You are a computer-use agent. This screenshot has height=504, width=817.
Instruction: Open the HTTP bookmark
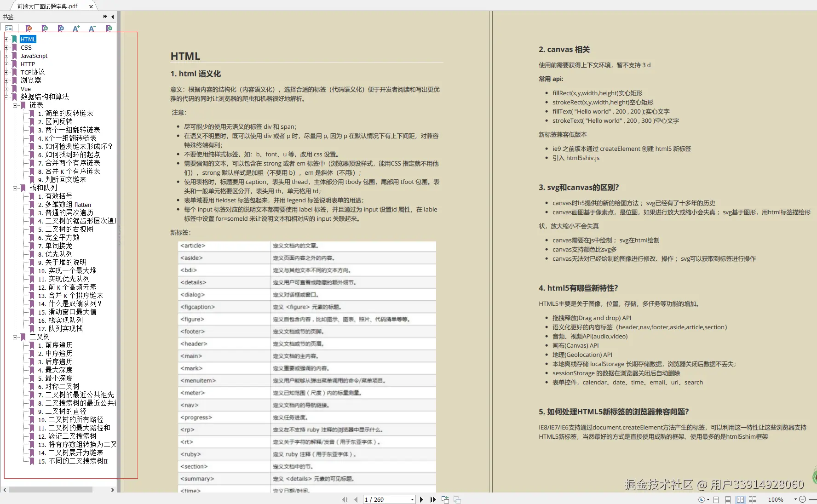[x=28, y=64]
